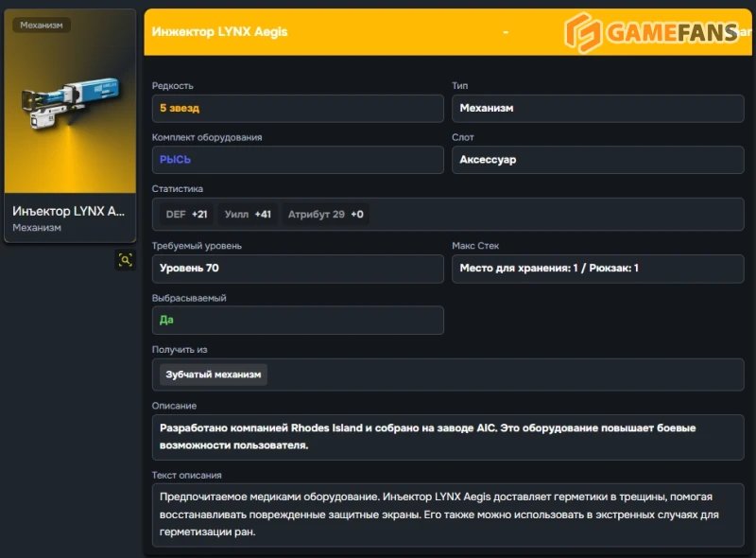Image resolution: width=756 pixels, height=558 pixels.
Task: Select the Уилл +41 stat chip
Action: 248,215
